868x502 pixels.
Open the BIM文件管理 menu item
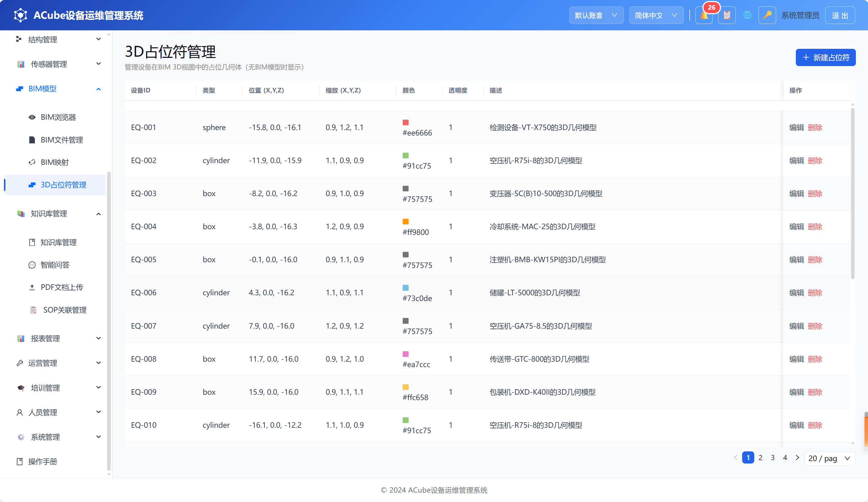(55, 140)
